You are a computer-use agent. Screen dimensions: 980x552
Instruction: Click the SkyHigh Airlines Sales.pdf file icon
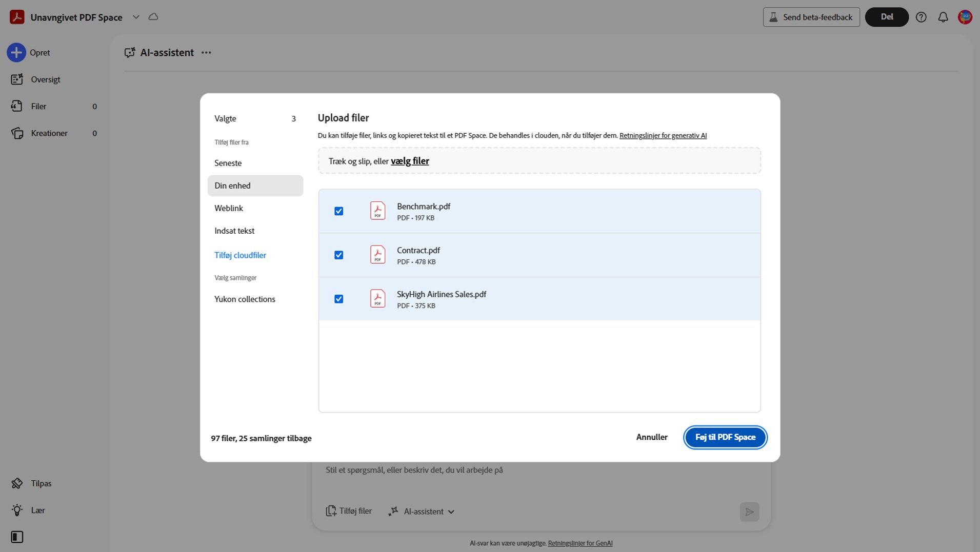(378, 298)
